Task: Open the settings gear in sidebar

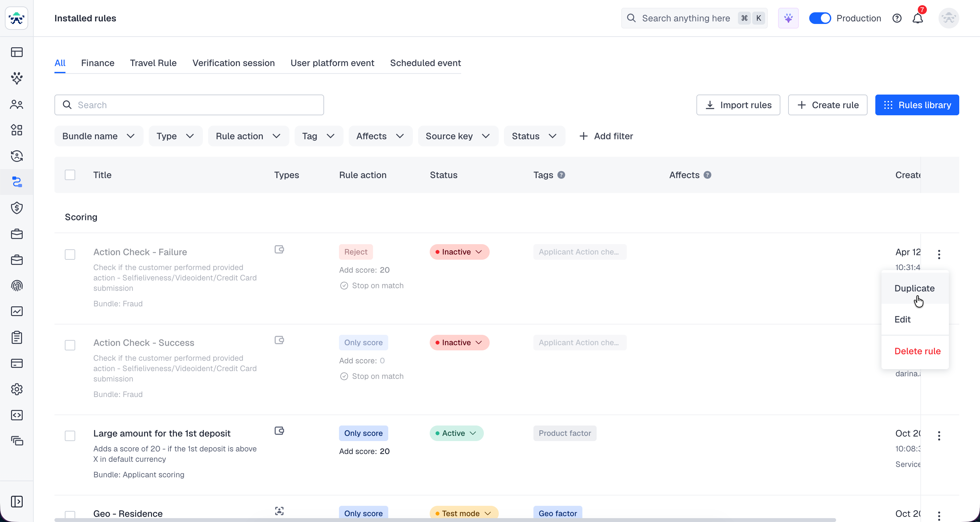Action: click(x=17, y=389)
